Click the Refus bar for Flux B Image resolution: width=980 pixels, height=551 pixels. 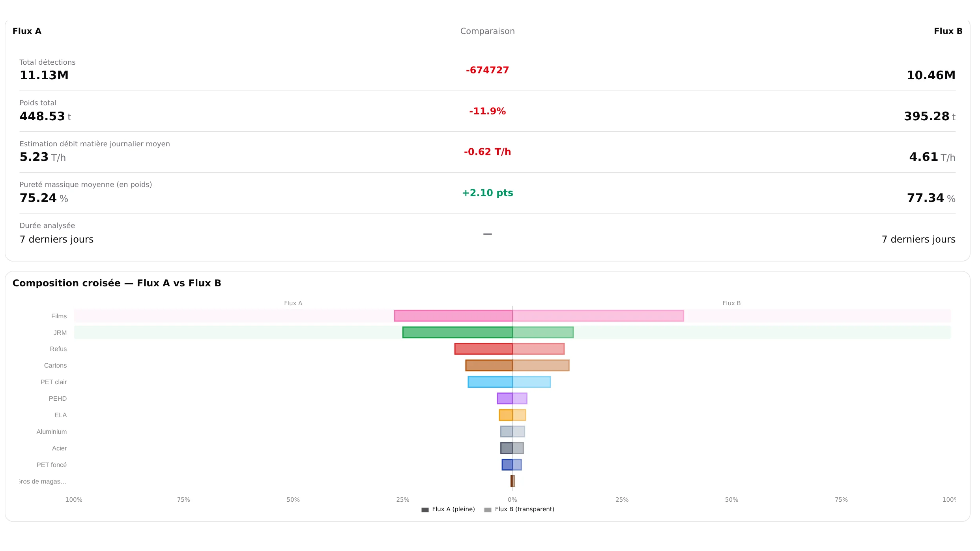(x=539, y=349)
